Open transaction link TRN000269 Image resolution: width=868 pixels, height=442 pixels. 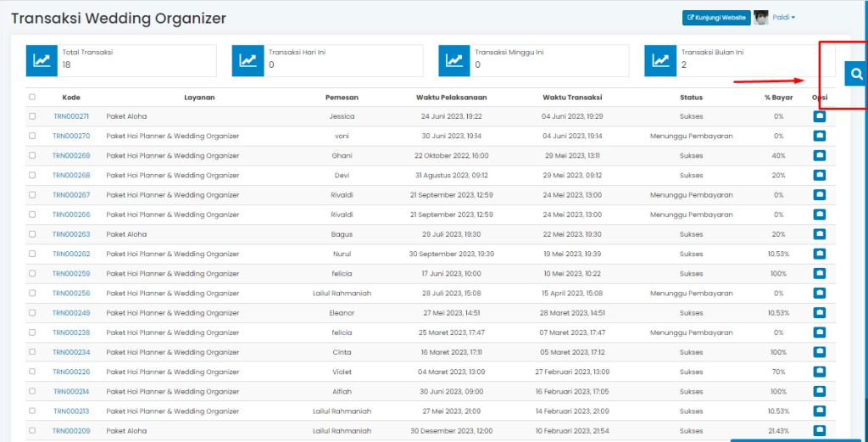pyautogui.click(x=71, y=155)
